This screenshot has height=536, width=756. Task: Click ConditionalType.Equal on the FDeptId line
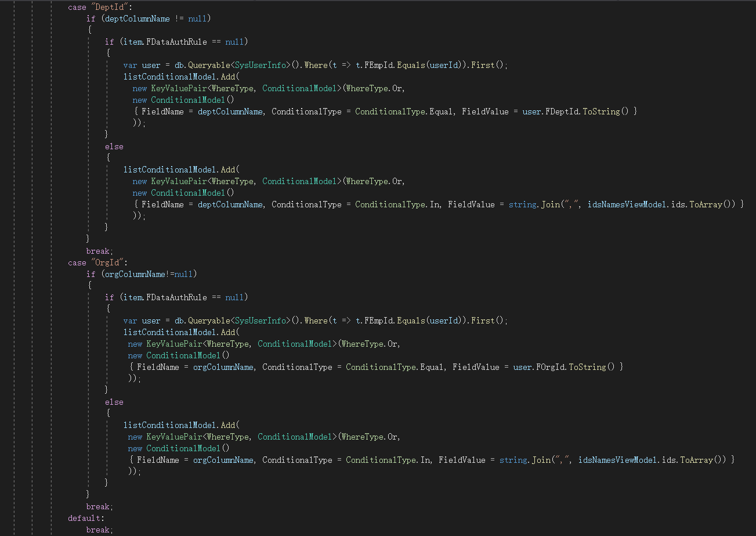[404, 111]
